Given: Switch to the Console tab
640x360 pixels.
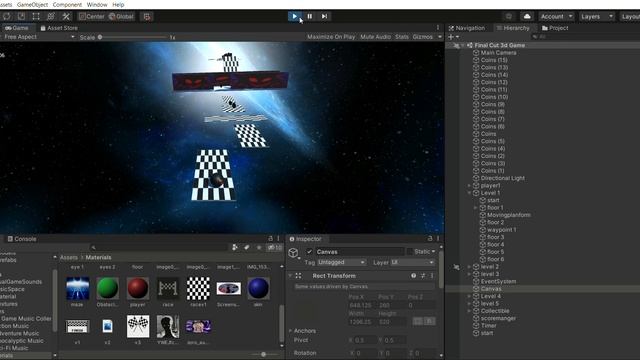Looking at the screenshot, I should (x=22, y=239).
